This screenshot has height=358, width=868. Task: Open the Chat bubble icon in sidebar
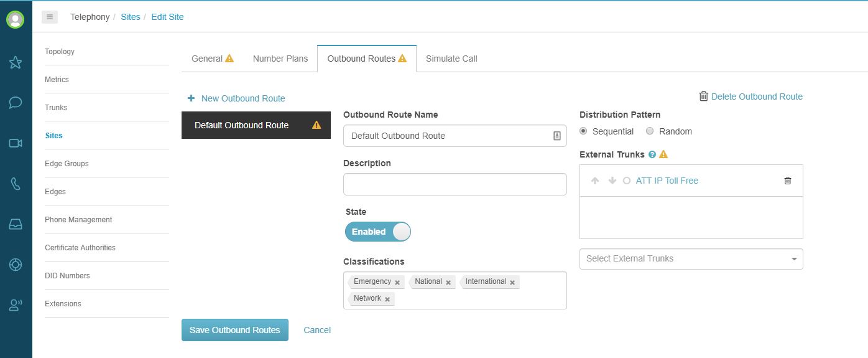(16, 103)
